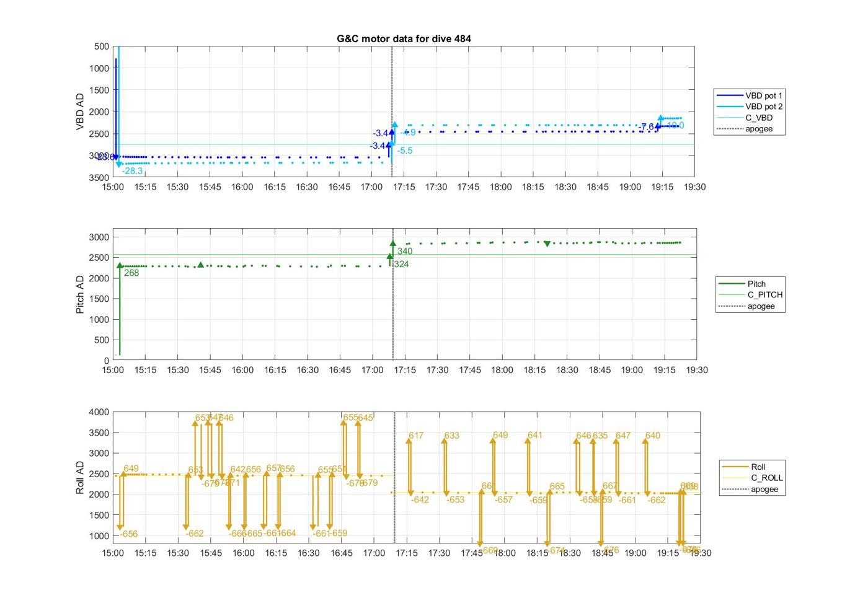This screenshot has height=611, width=868.
Task: Select "VBD pot 2" legend entry
Action: point(749,107)
